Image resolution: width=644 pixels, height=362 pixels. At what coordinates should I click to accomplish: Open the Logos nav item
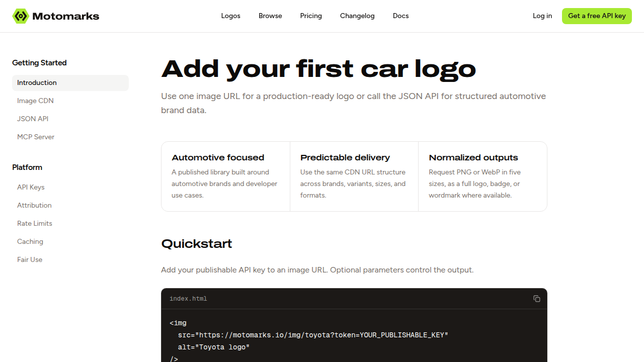coord(231,16)
